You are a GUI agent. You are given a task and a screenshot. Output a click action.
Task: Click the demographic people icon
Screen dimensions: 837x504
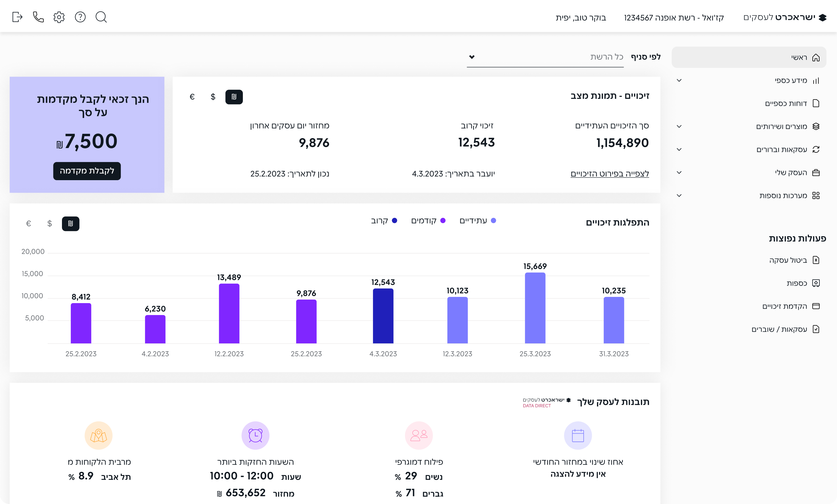(419, 435)
